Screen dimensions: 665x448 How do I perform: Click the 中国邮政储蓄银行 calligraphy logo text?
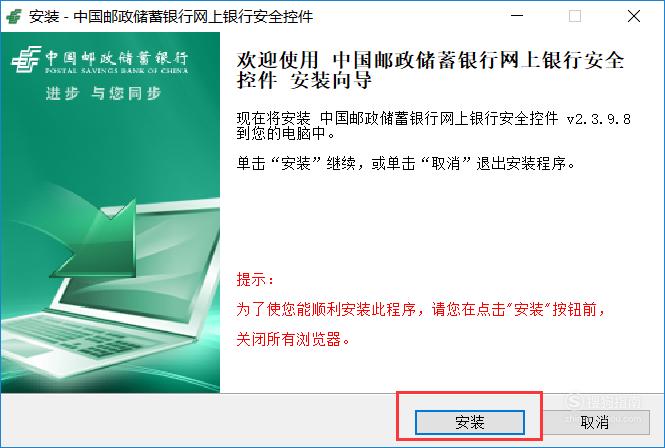point(116,58)
